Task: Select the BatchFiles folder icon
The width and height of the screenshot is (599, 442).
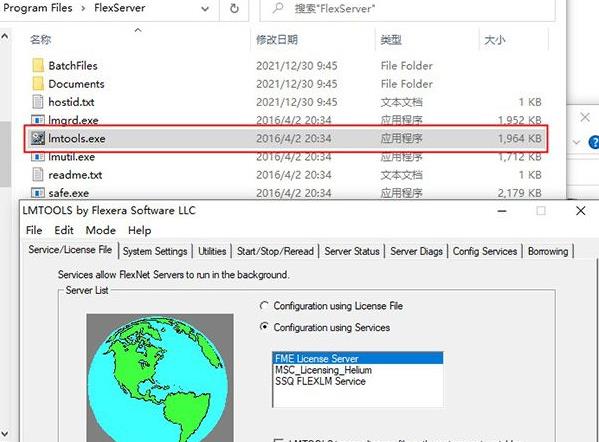Action: click(x=38, y=66)
